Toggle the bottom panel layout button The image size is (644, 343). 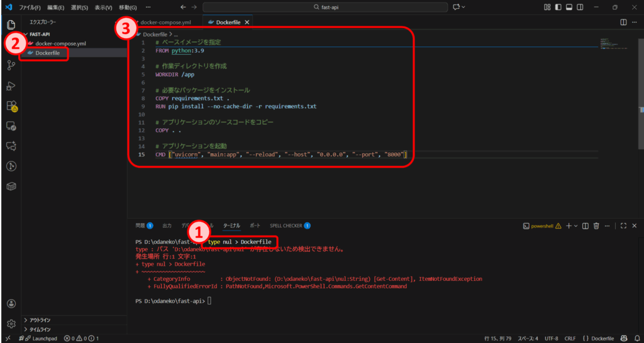569,7
